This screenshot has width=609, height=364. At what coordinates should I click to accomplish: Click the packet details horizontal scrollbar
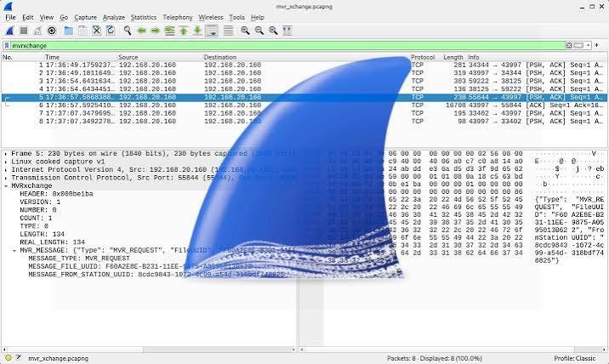[x=149, y=350]
